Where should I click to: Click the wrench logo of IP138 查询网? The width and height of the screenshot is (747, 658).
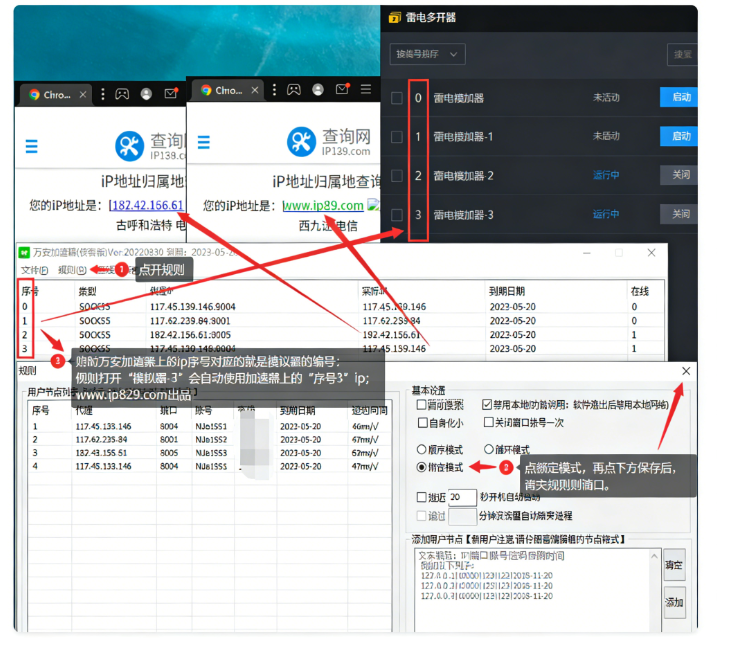[130, 146]
